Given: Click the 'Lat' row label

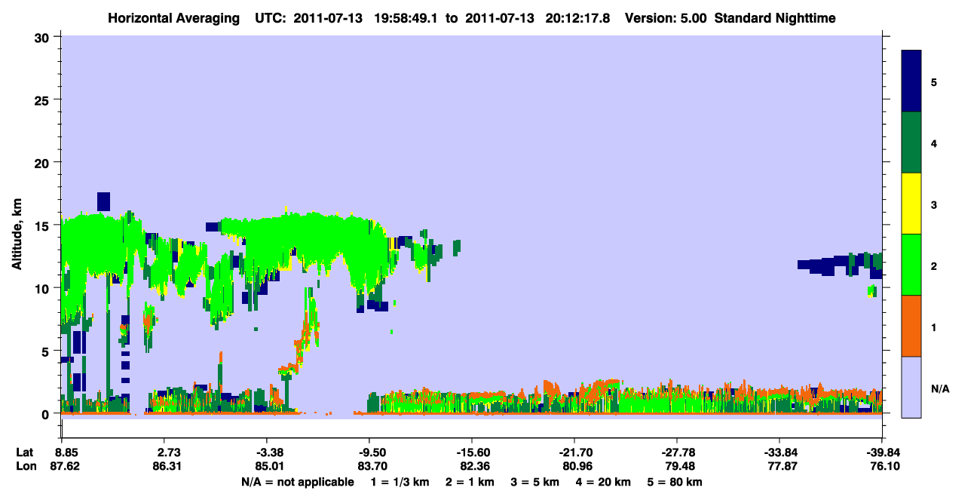Looking at the screenshot, I should (24, 452).
